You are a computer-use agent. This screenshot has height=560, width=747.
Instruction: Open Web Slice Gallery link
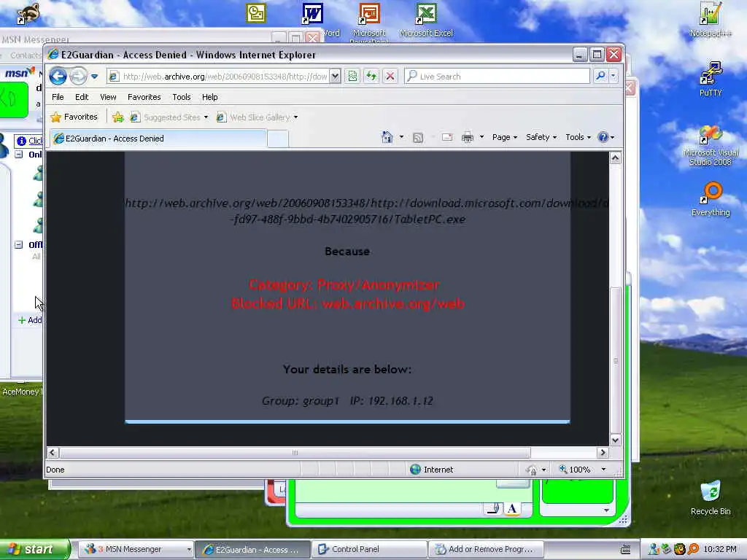coord(257,117)
